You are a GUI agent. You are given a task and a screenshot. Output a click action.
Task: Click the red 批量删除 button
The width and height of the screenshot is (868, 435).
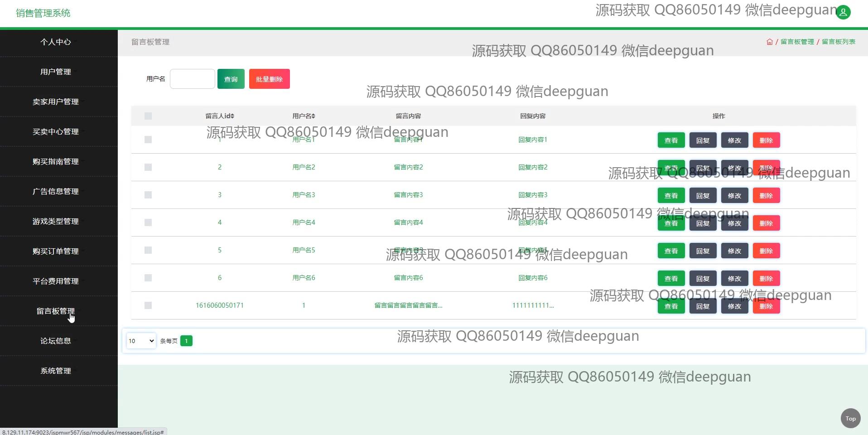pos(269,79)
